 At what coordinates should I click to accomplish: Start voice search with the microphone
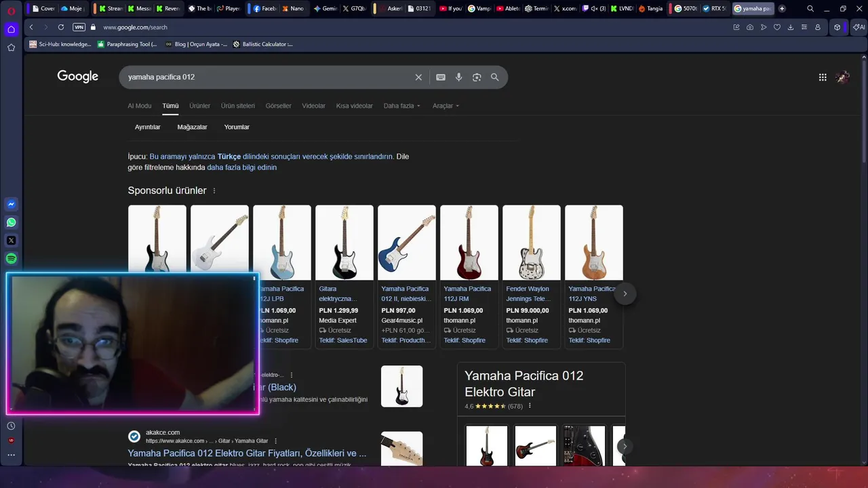[459, 77]
